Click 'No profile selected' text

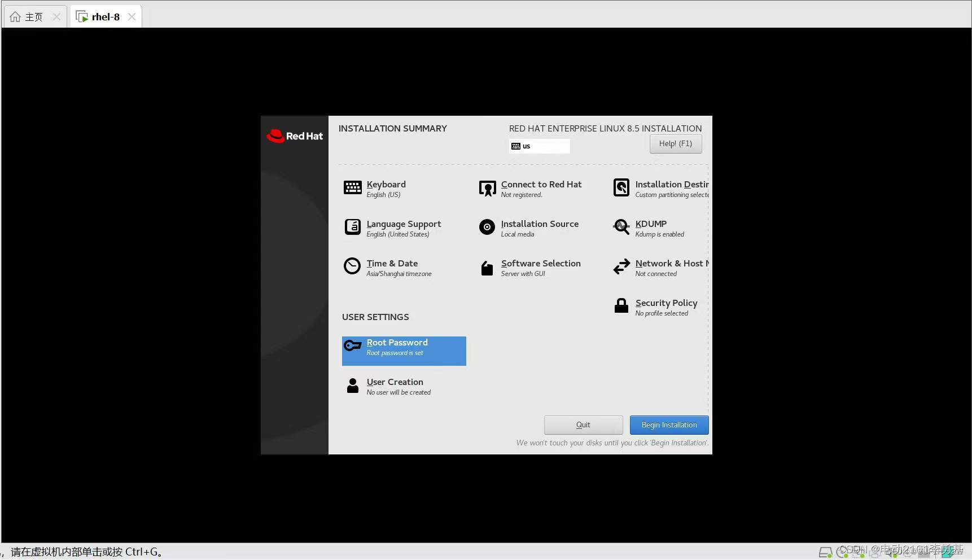(x=662, y=313)
